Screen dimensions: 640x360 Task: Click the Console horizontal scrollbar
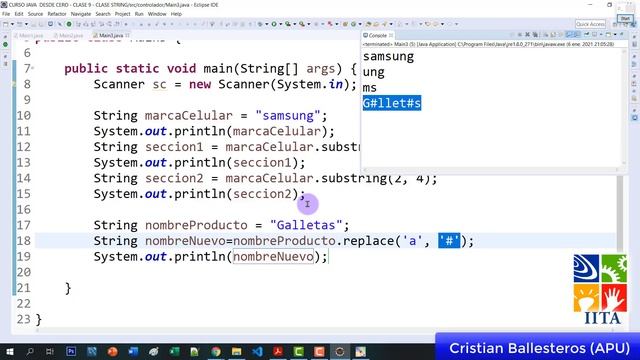click(x=490, y=169)
